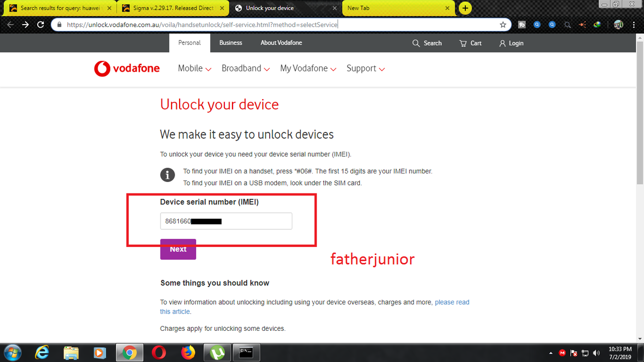Show hidden tray icons arrow
The height and width of the screenshot is (362, 644).
pyautogui.click(x=551, y=353)
